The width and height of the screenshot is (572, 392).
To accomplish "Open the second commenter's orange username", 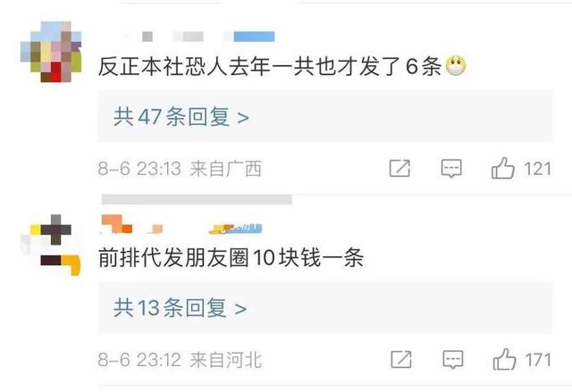I will tap(132, 224).
